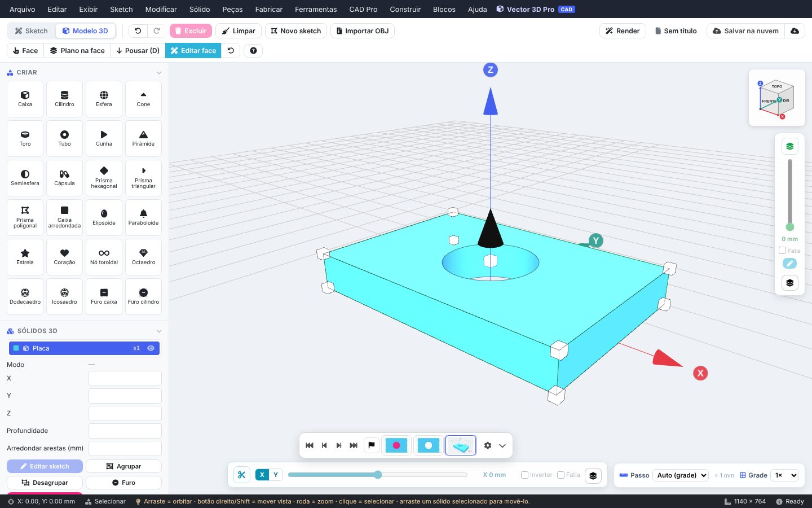Expand the timeline chevron
The image size is (812, 508).
coord(502,445)
